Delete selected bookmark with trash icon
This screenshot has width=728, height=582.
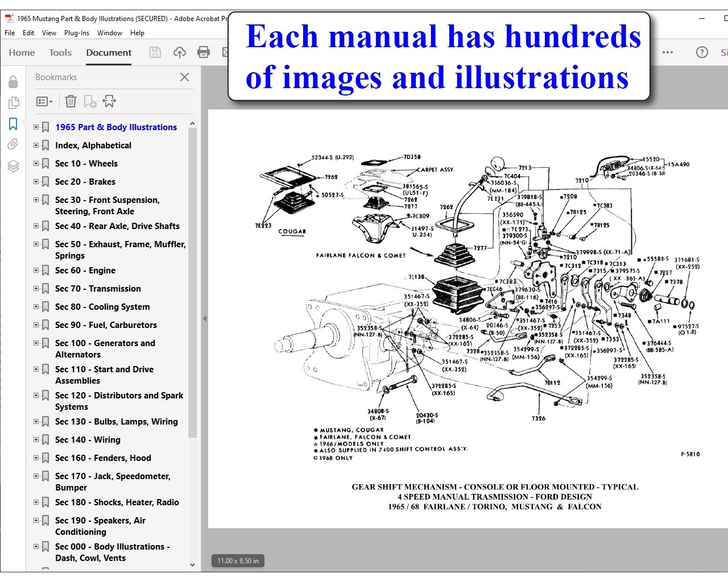71,102
